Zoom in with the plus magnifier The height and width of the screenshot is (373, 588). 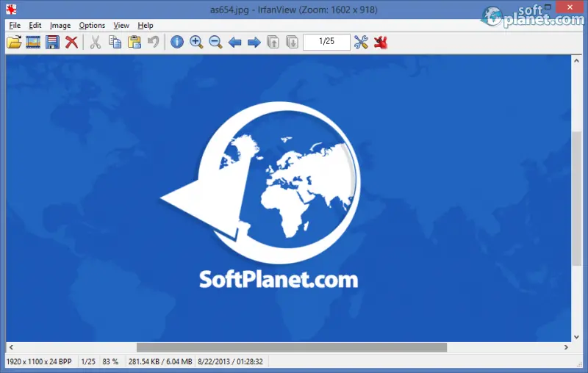click(196, 42)
